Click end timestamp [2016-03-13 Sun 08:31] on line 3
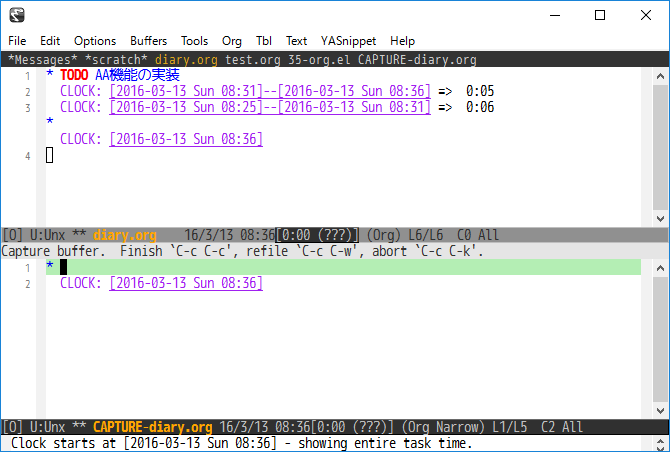670x452 pixels. pyautogui.click(x=354, y=107)
